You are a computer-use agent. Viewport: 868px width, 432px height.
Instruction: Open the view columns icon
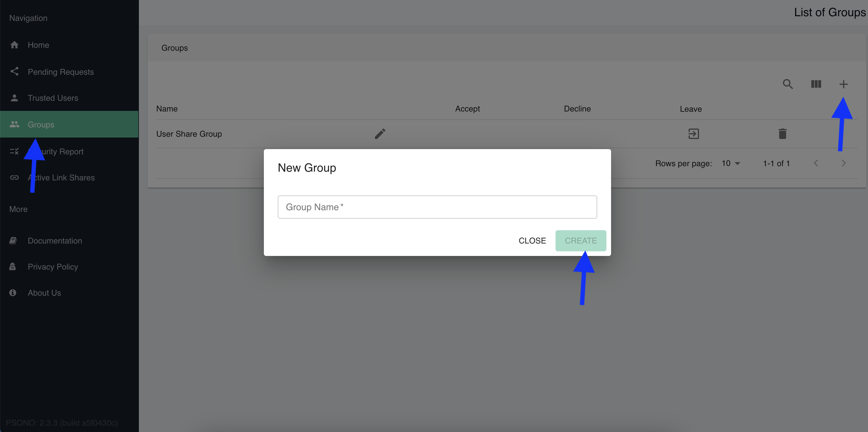point(816,84)
